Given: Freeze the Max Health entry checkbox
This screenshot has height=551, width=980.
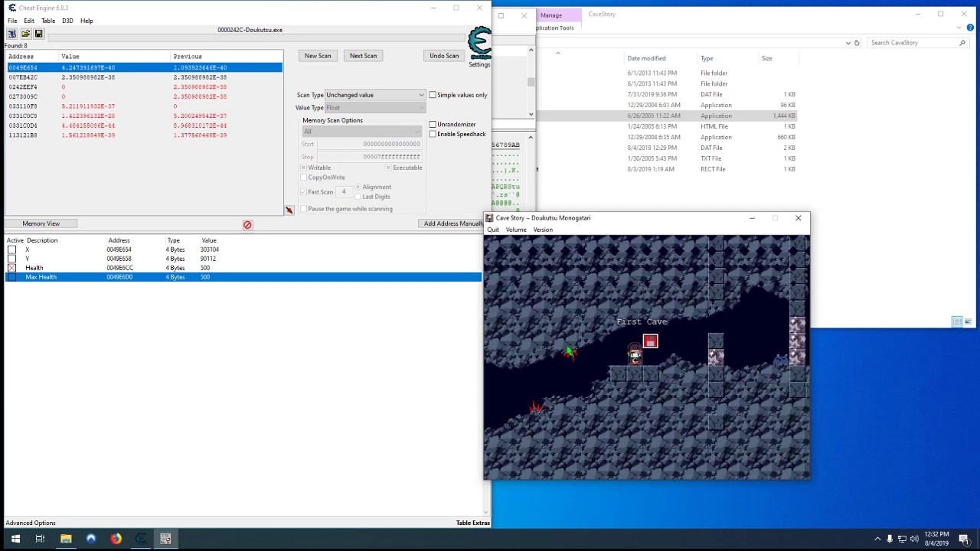Looking at the screenshot, I should [x=11, y=277].
